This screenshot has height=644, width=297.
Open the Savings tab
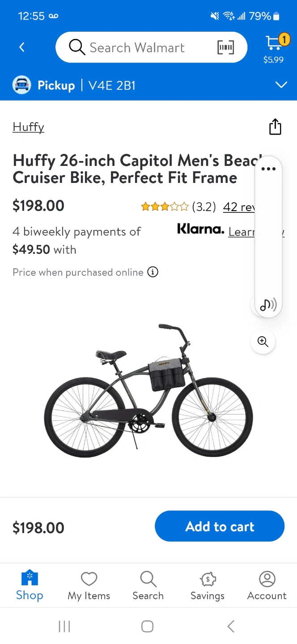tap(208, 585)
